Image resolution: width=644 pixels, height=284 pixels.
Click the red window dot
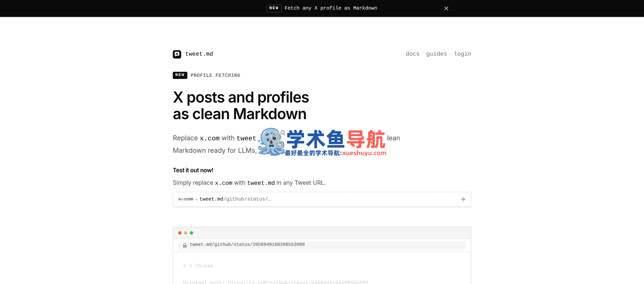(180, 233)
